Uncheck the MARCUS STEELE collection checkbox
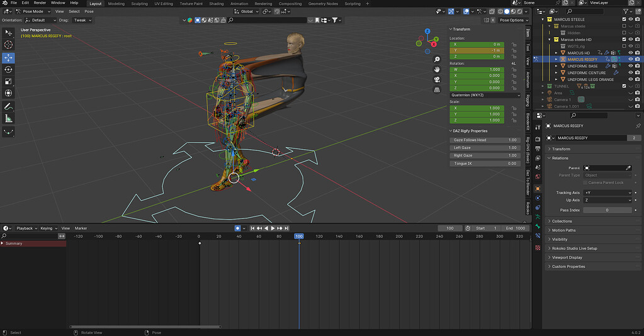The image size is (644, 336). (x=624, y=20)
